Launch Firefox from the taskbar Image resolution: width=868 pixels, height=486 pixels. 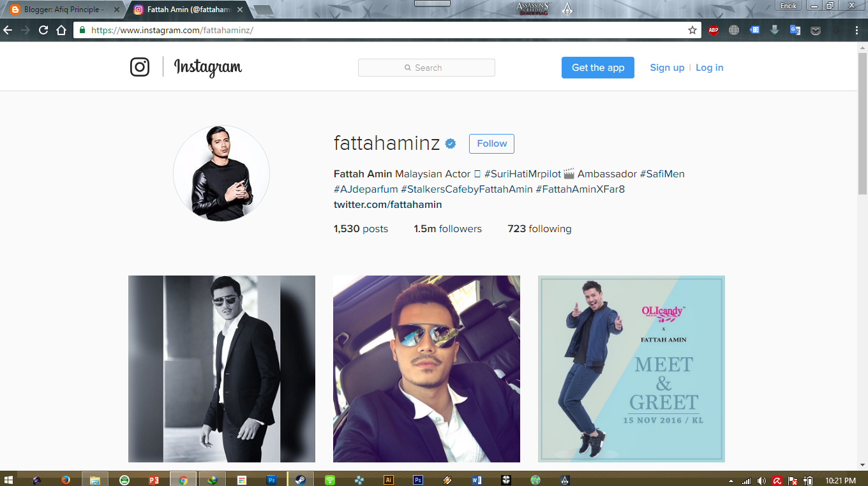pos(66,480)
